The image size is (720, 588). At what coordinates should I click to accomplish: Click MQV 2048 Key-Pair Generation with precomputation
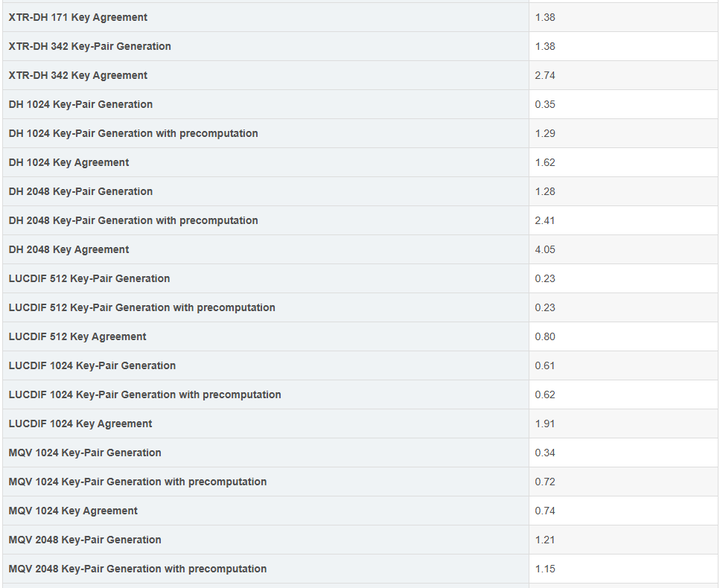[x=137, y=569]
